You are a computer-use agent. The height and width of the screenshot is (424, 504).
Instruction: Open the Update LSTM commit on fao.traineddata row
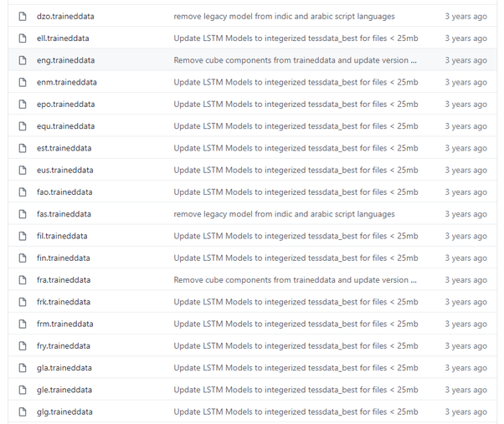coord(296,192)
